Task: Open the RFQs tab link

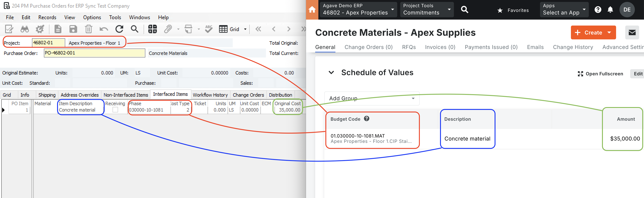Action: [409, 47]
